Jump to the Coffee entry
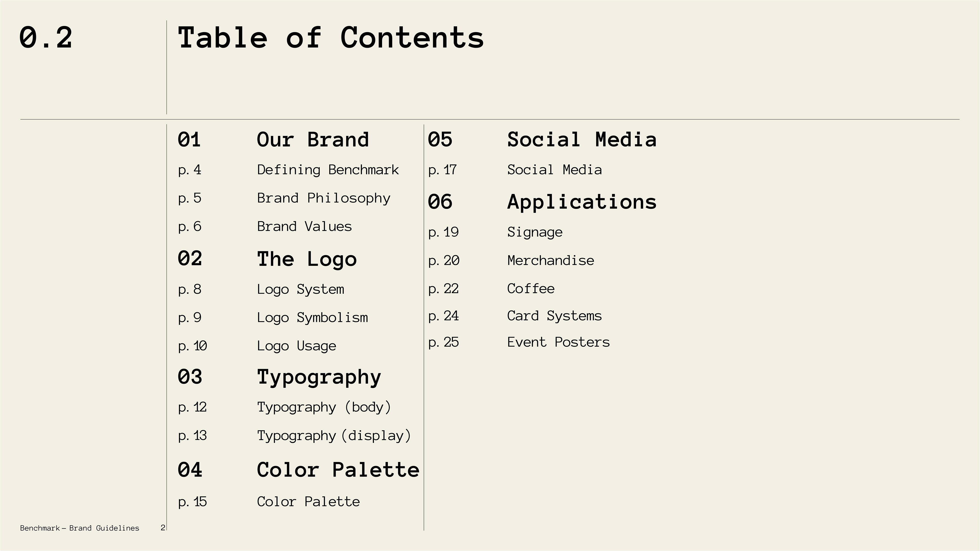The width and height of the screenshot is (980, 551). coord(531,289)
